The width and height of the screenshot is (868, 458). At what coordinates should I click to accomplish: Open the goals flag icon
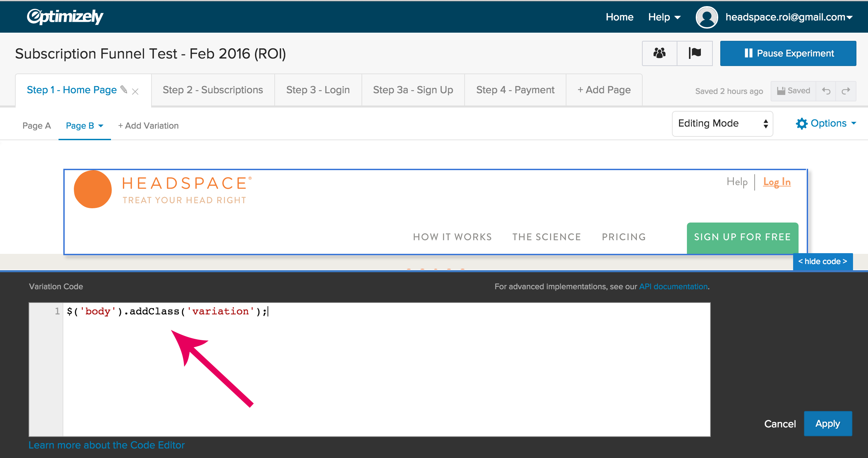coord(695,53)
